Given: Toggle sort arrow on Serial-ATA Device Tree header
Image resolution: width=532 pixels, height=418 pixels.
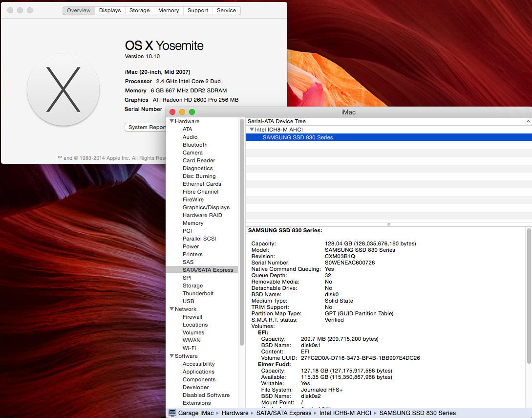Looking at the screenshot, I should click(528, 121).
